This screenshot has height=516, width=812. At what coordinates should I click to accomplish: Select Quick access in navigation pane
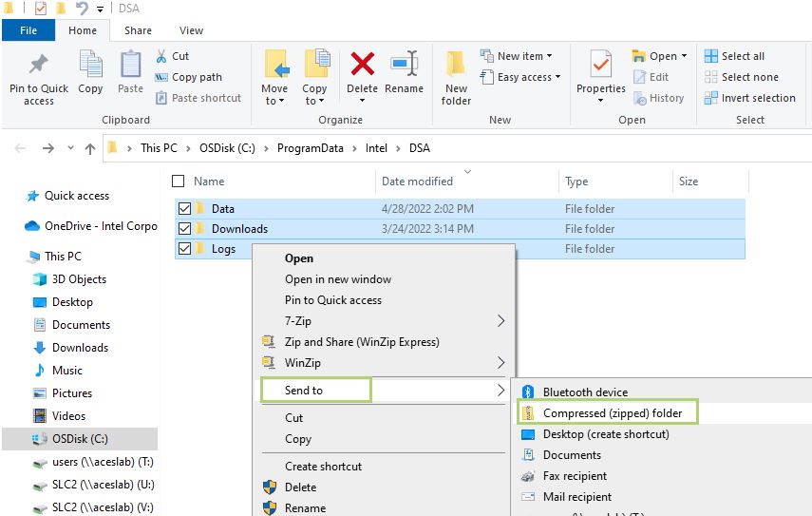(x=77, y=196)
